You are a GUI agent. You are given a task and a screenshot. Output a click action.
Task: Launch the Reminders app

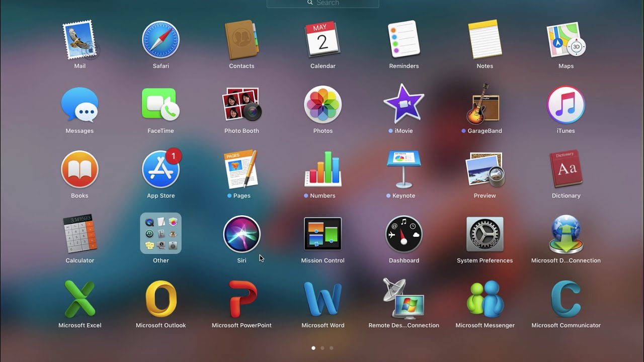pos(404,40)
